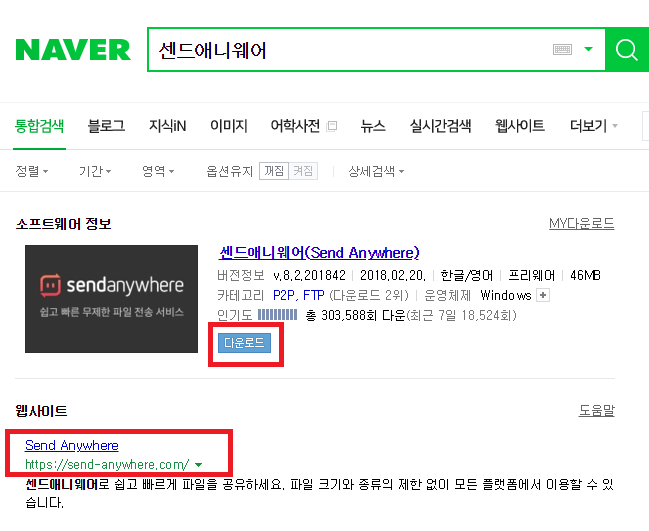Click the 어학사전 new-window icon
Image resolution: width=649 pixels, height=531 pixels.
(332, 126)
